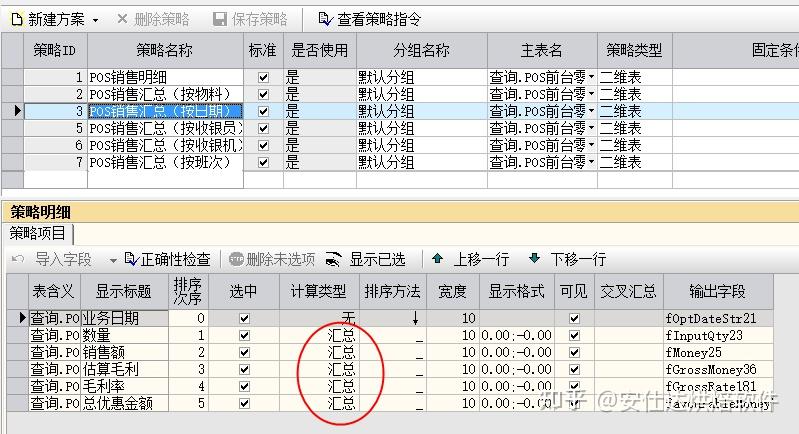799x434 pixels.
Task: Click the 策略名称 column header
Action: pyautogui.click(x=165, y=50)
